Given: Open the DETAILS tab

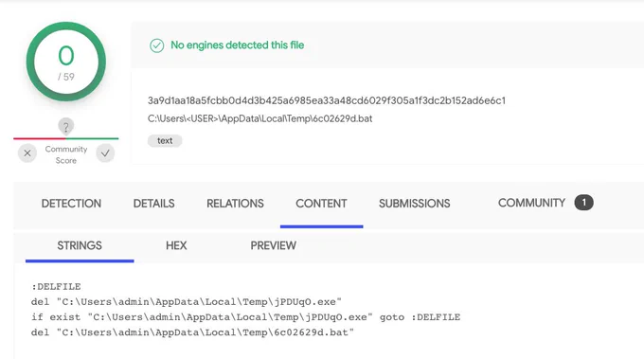Looking at the screenshot, I should [153, 204].
